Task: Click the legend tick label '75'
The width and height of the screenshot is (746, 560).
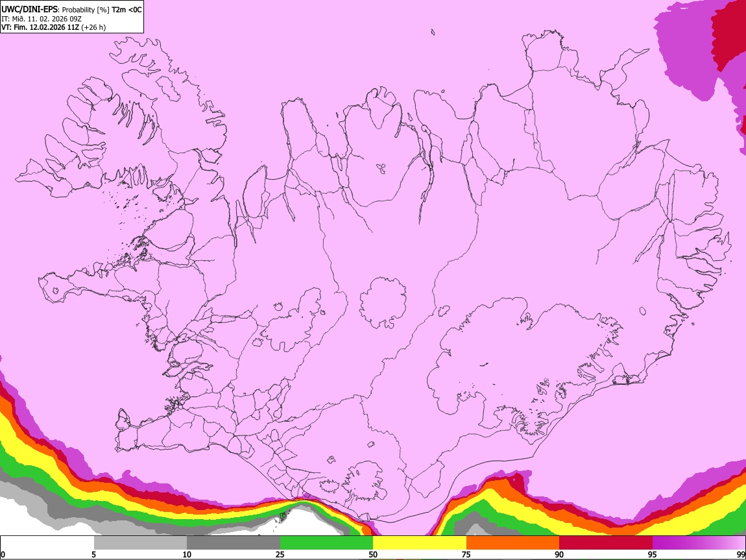Action: coord(466,554)
